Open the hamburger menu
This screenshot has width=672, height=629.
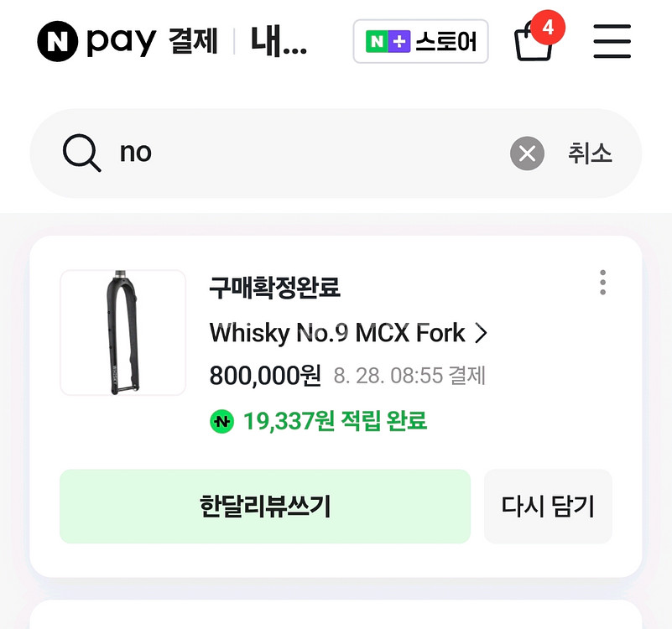click(612, 41)
